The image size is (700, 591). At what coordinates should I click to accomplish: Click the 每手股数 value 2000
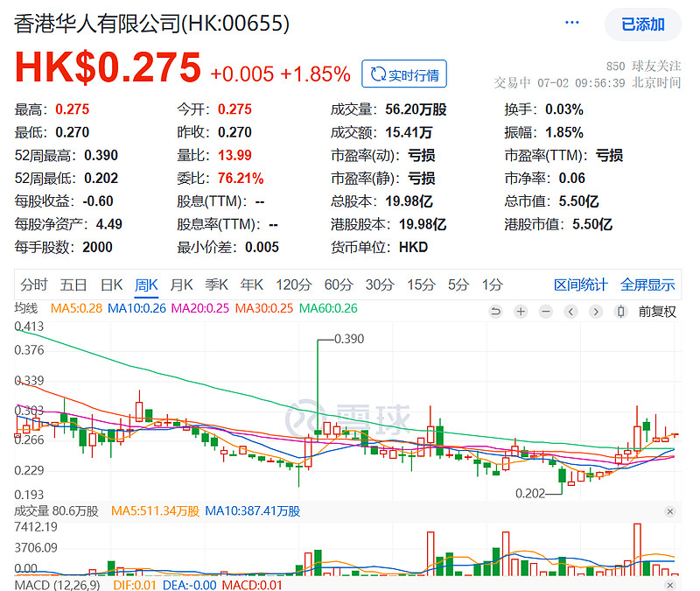[x=97, y=247]
